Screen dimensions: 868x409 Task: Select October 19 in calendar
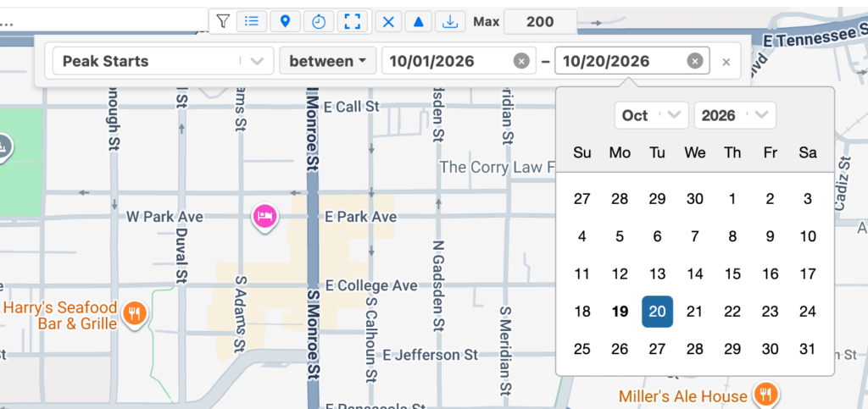point(620,312)
